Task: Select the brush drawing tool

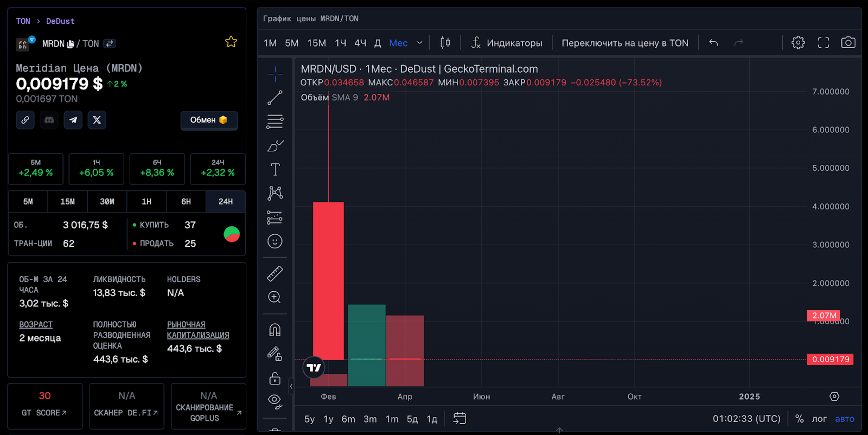Action: (275, 145)
